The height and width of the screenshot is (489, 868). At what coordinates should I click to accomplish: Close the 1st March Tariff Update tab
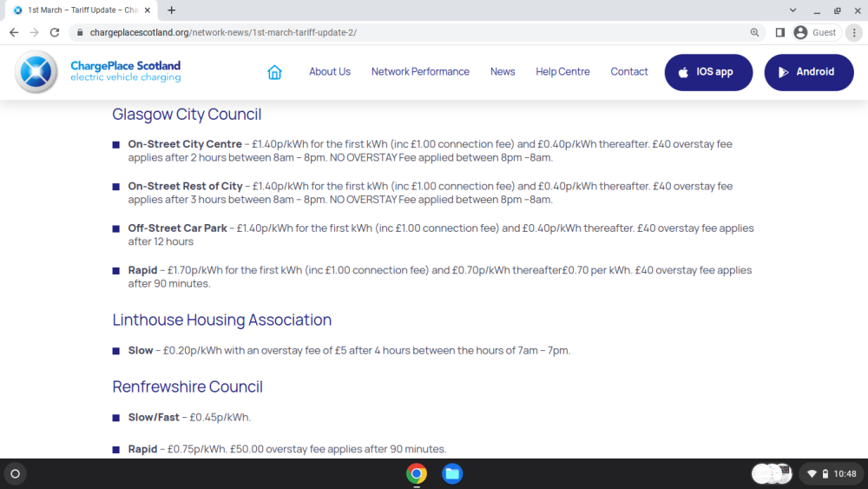148,10
